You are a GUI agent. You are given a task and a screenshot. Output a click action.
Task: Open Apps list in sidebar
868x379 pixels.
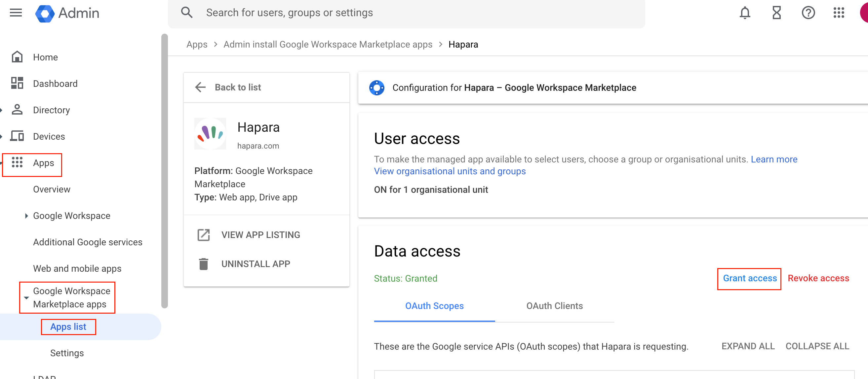(x=68, y=327)
